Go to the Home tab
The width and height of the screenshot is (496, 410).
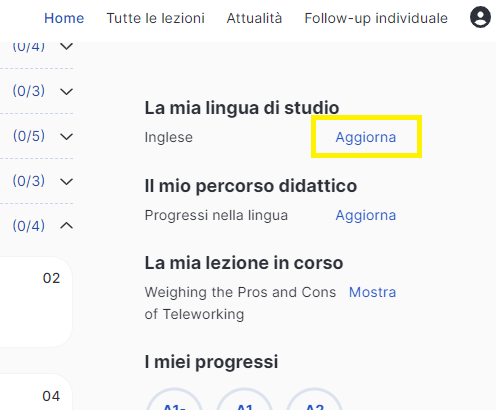click(64, 18)
